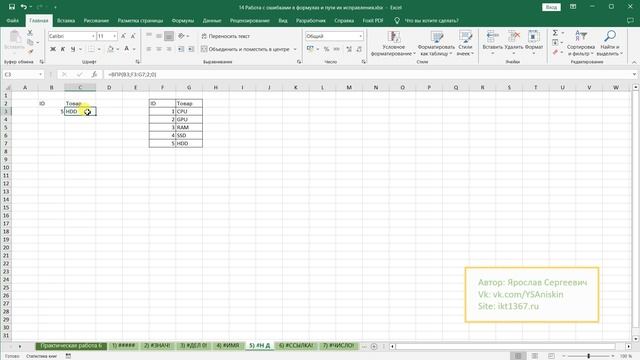
Task: Increase the font size
Action: tap(124, 36)
